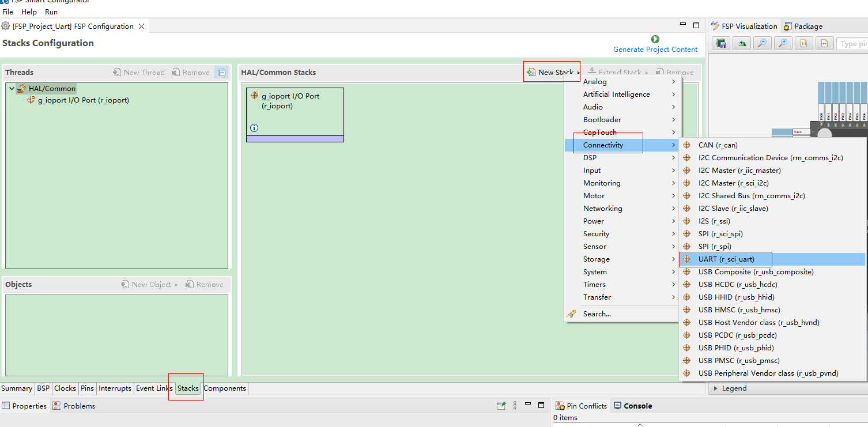Select SPI (r_spi) from the Connectivity list

click(772, 247)
